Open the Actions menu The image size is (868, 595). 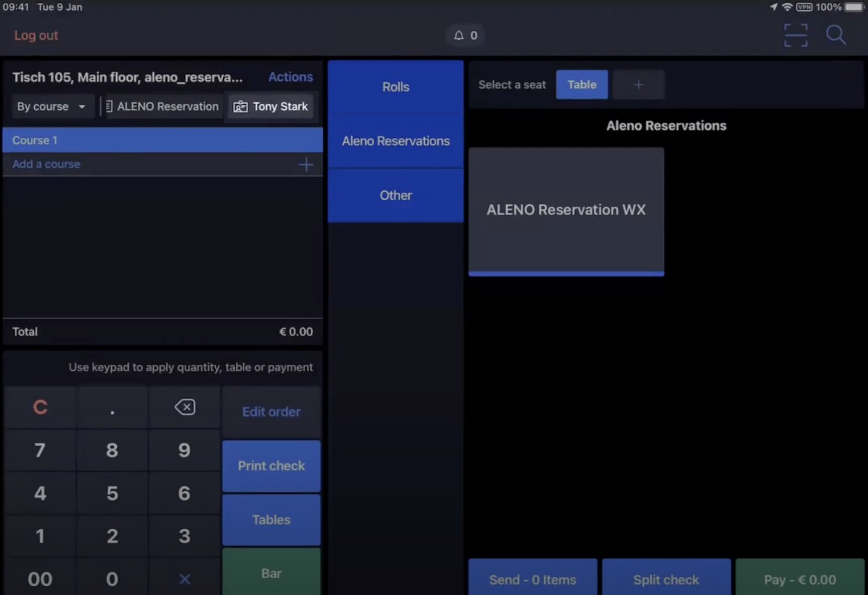pos(290,77)
